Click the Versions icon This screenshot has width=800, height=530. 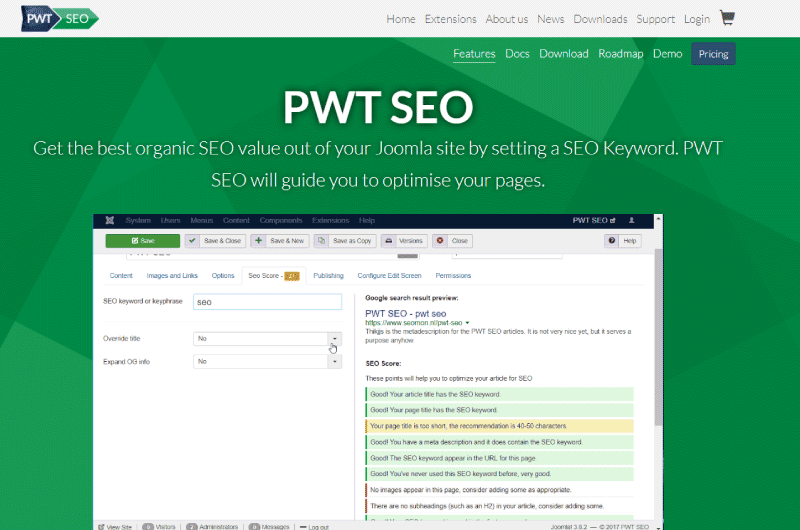389,241
